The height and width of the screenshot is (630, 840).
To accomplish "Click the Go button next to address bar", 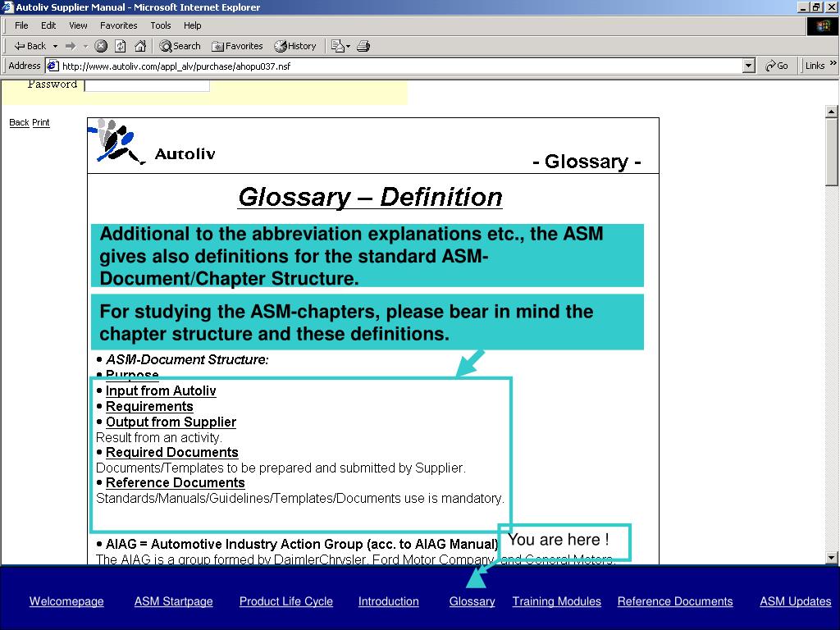I will pyautogui.click(x=776, y=66).
